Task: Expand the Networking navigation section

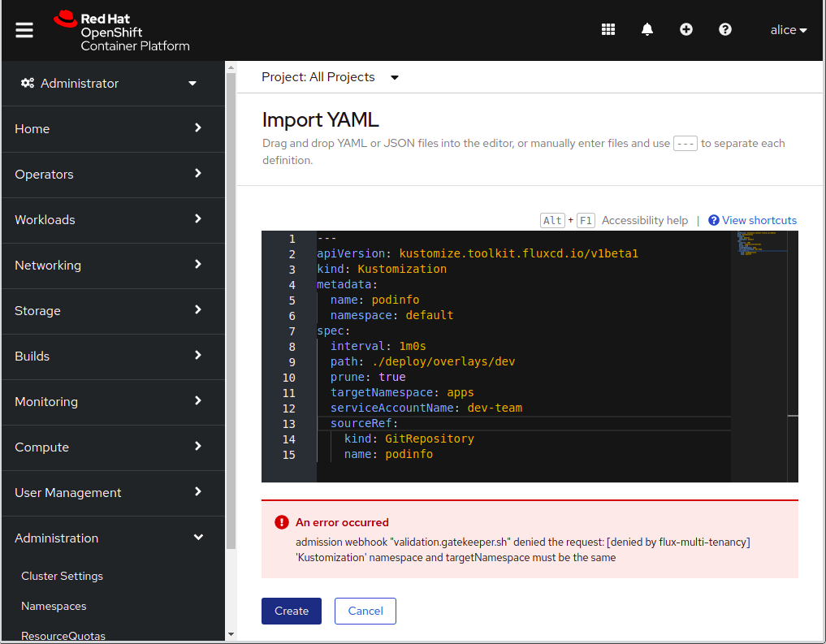Action: click(113, 265)
